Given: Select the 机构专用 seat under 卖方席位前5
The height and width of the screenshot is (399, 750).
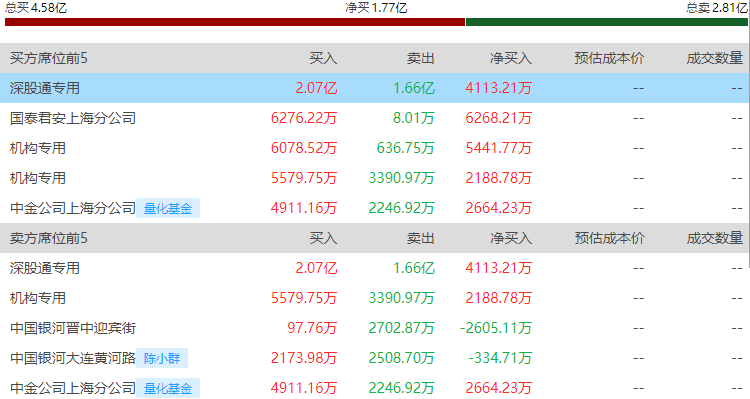Looking at the screenshot, I should click(x=38, y=298).
